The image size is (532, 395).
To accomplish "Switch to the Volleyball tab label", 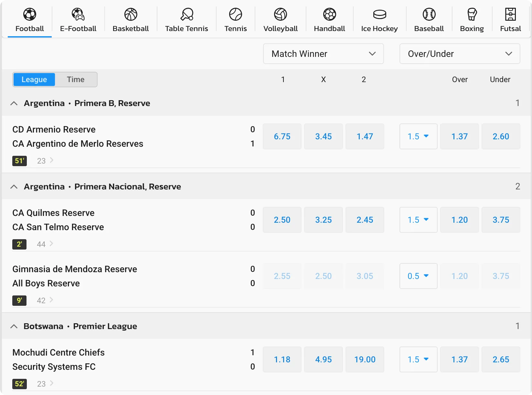I will pyautogui.click(x=281, y=29).
